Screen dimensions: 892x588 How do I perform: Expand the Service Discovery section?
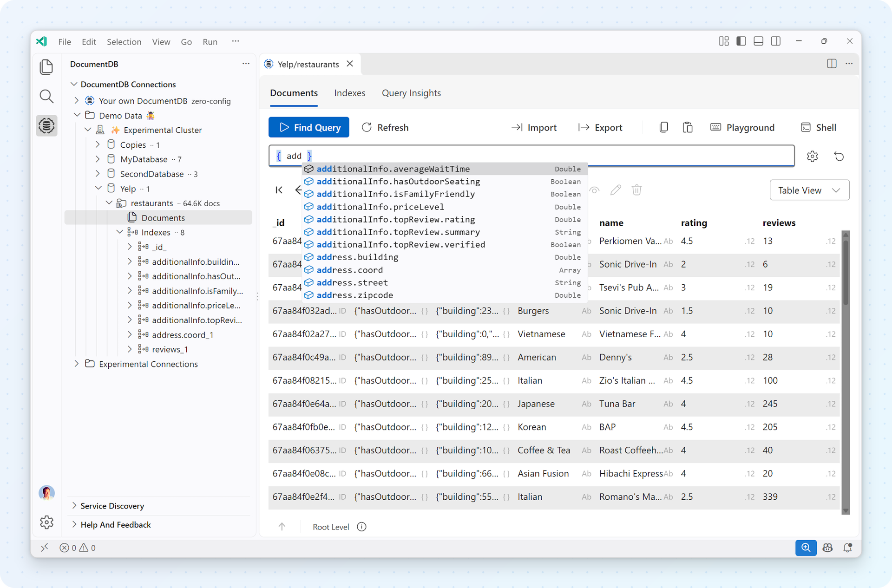74,505
